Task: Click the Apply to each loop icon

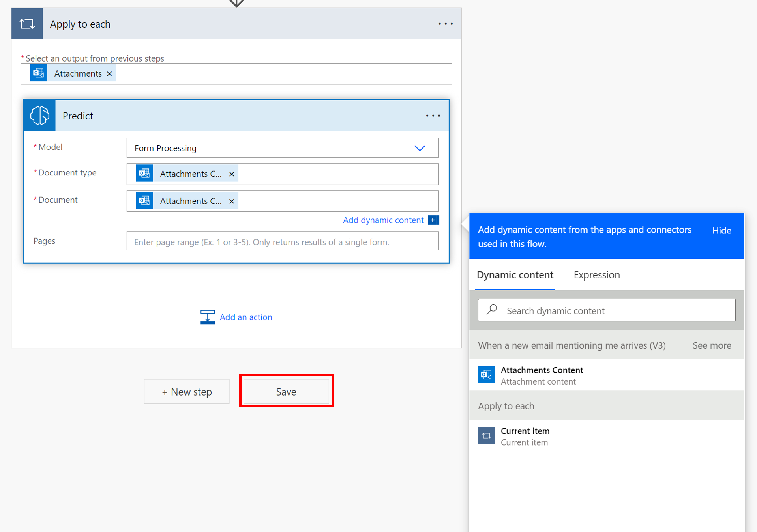Action: tap(27, 24)
